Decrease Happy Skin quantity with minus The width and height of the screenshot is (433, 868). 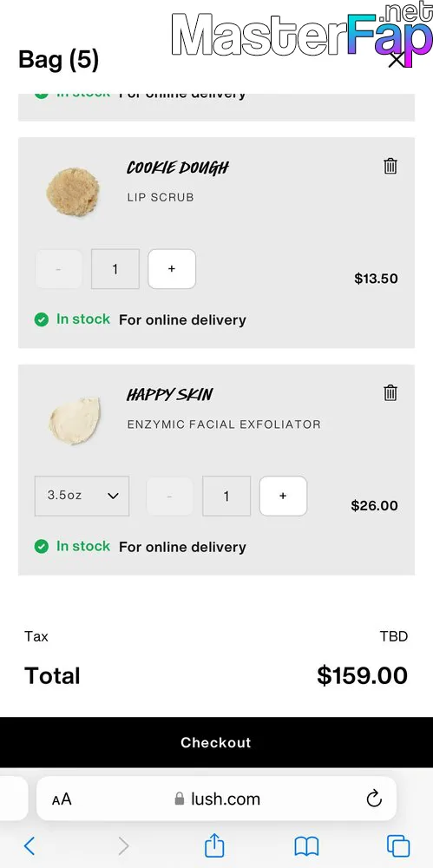[169, 496]
